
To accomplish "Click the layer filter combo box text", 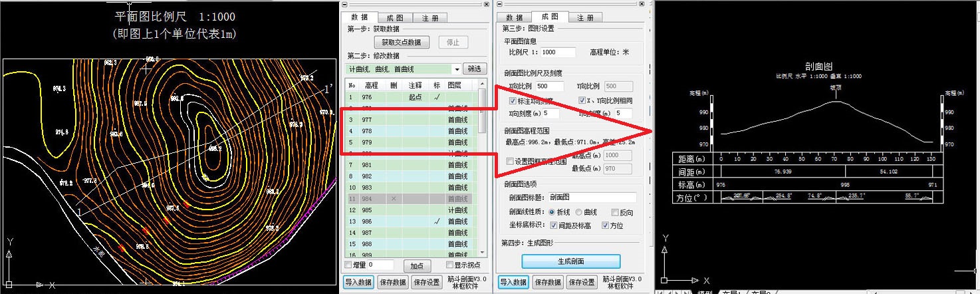I will click(400, 69).
